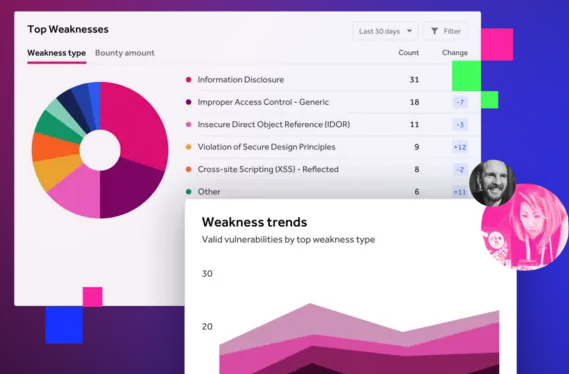Image resolution: width=569 pixels, height=374 pixels.
Task: Click the green Other legend dot
Action: (x=188, y=192)
